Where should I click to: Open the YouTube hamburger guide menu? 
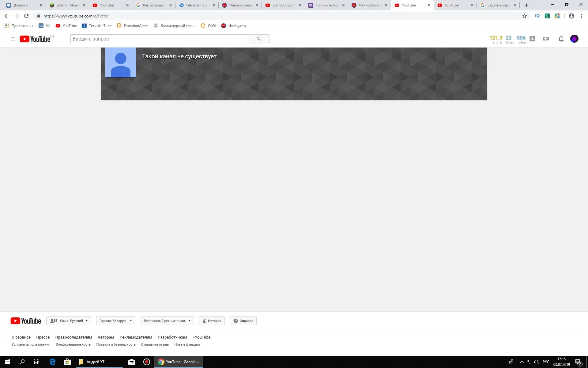[x=13, y=39]
